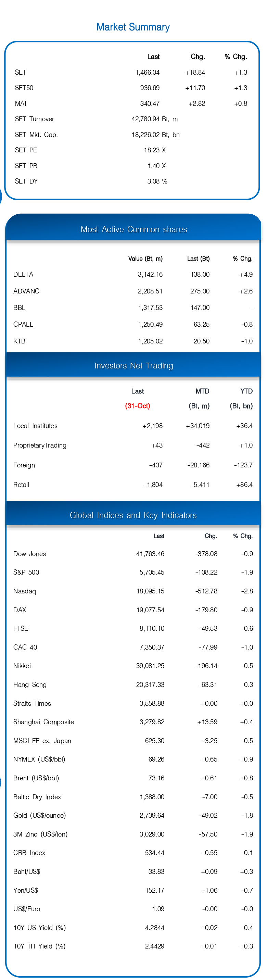Image resolution: width=267 pixels, height=980 pixels.
Task: Select the Baht/US$ exchange rate label
Action: 27,871
